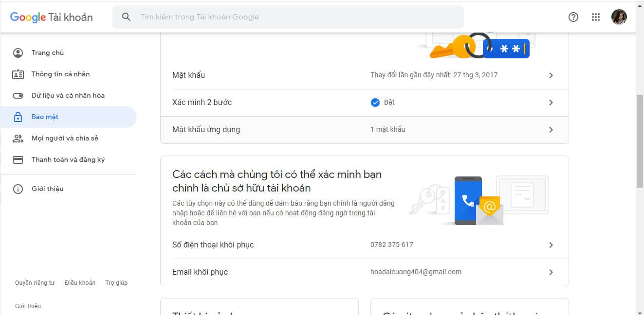Click the Giới thiệu info icon in sidebar
The width and height of the screenshot is (644, 315).
[18, 189]
